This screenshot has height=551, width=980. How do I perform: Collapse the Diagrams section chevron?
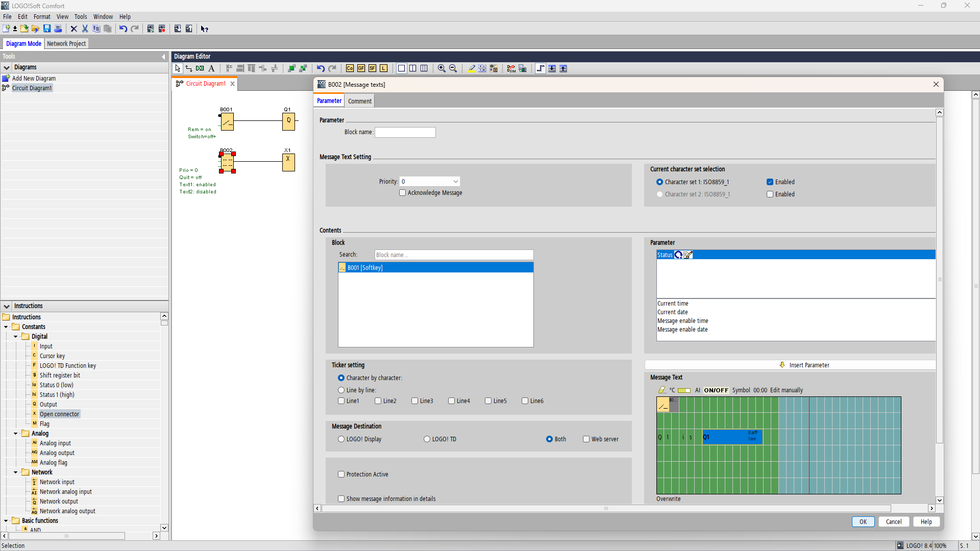point(7,67)
